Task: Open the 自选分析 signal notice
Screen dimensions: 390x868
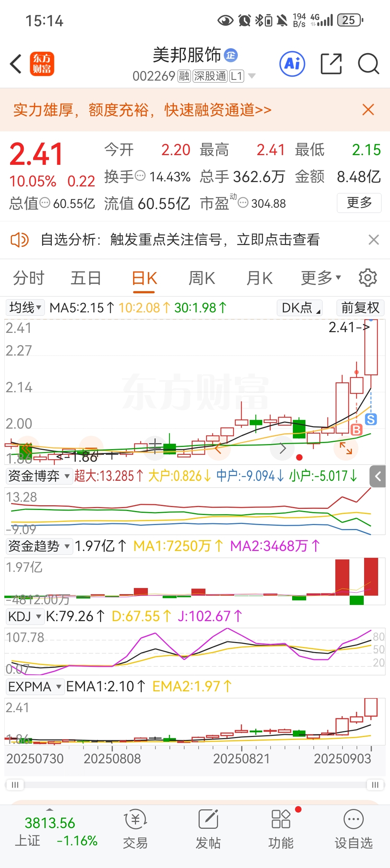Action: coord(180,240)
